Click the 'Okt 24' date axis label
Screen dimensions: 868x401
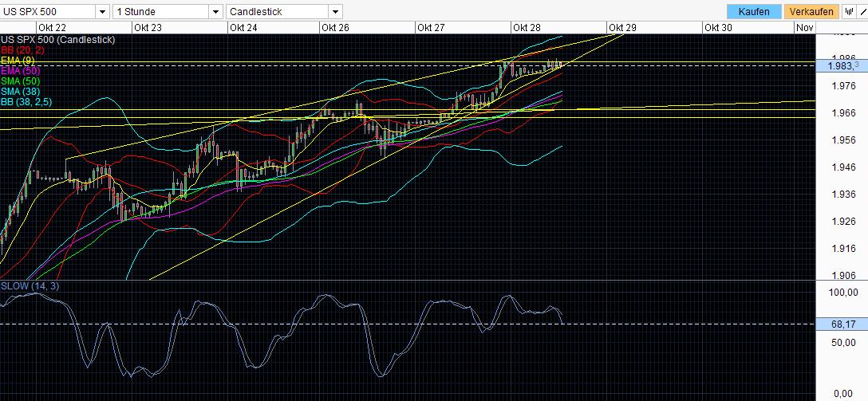(x=243, y=28)
